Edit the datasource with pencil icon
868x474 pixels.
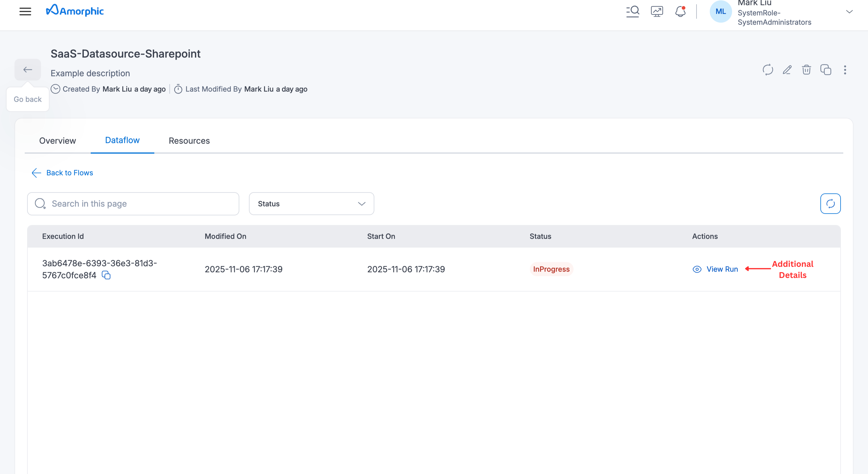[787, 70]
